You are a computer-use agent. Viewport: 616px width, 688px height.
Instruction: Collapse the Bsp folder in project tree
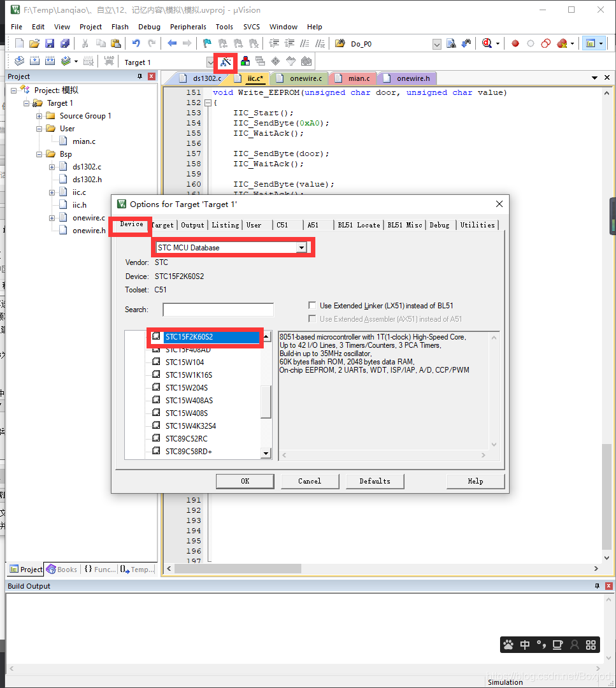coord(39,154)
